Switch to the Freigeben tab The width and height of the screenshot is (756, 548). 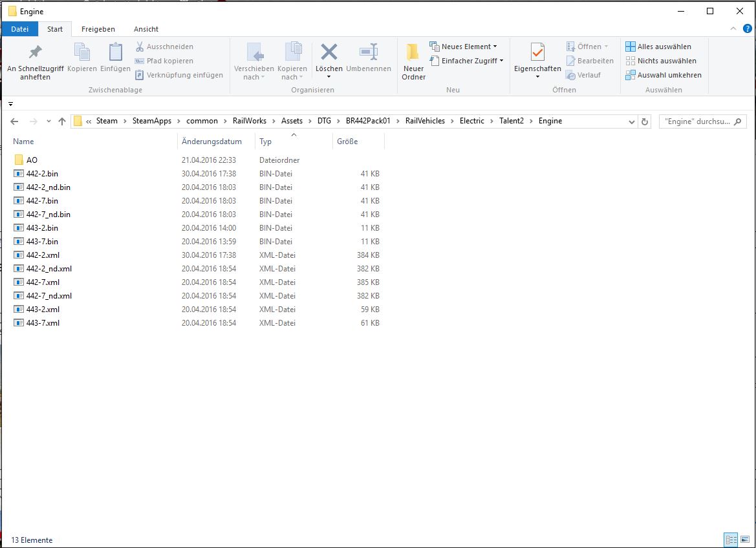coord(98,29)
